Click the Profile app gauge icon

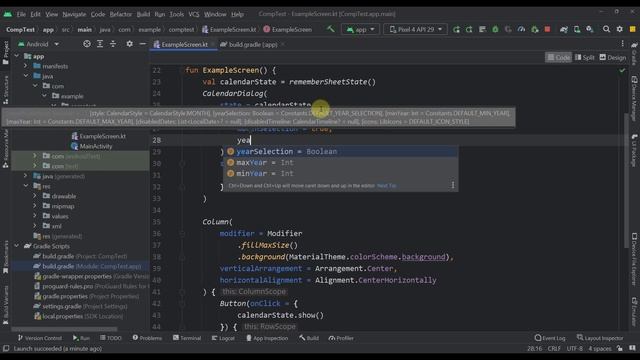522,29
